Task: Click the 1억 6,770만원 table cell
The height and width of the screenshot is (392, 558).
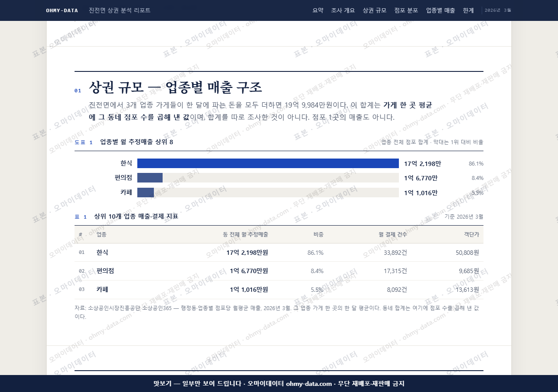Action: tap(249, 270)
